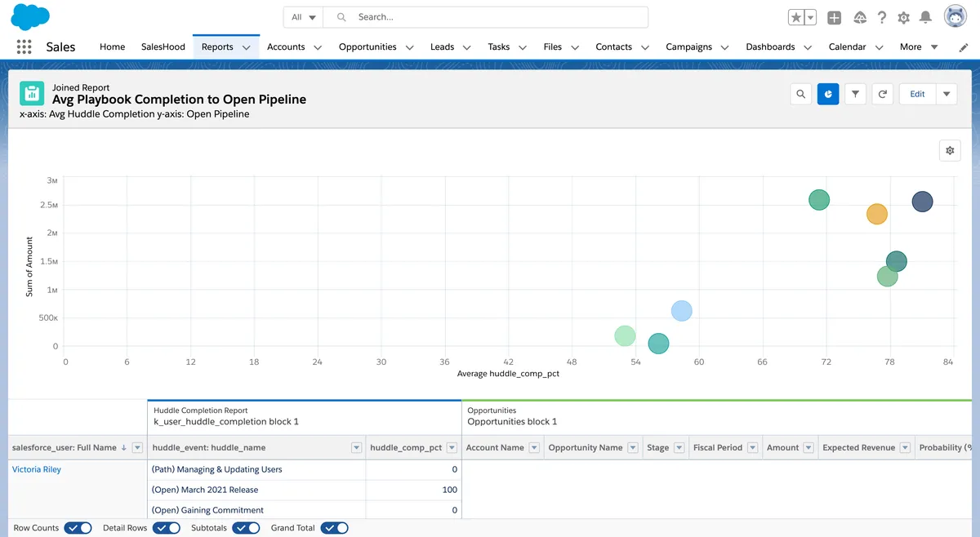Image resolution: width=980 pixels, height=537 pixels.
Task: Open the Victoria Riley user link
Action: [37, 469]
